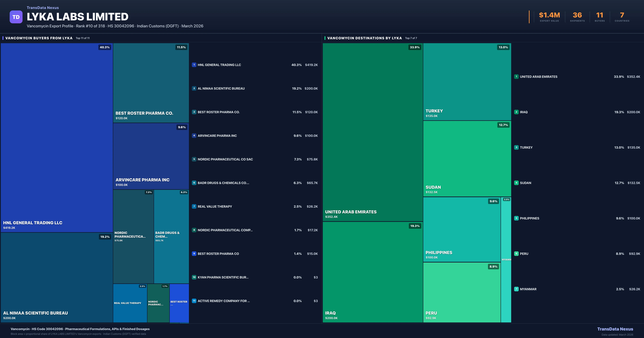Click the rank 1 badge beside UNITED ARAB EMIRATES
The height and width of the screenshot is (338, 644).
click(x=517, y=76)
